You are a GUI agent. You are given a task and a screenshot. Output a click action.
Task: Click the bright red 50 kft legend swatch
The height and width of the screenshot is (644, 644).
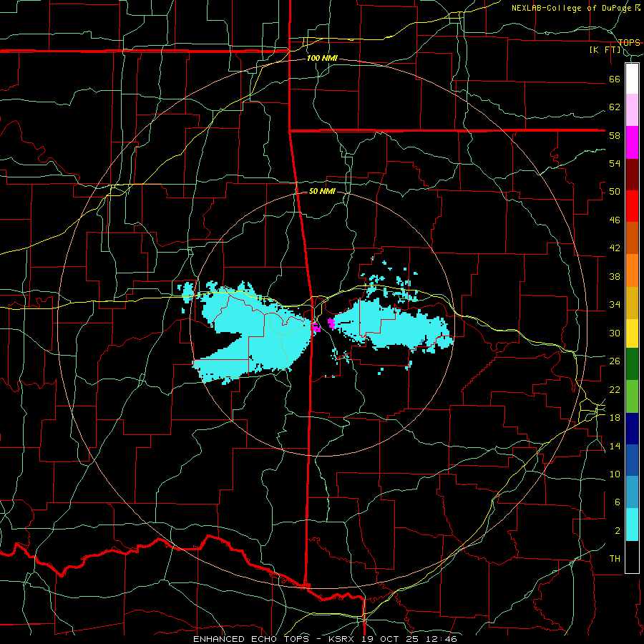pyautogui.click(x=632, y=206)
